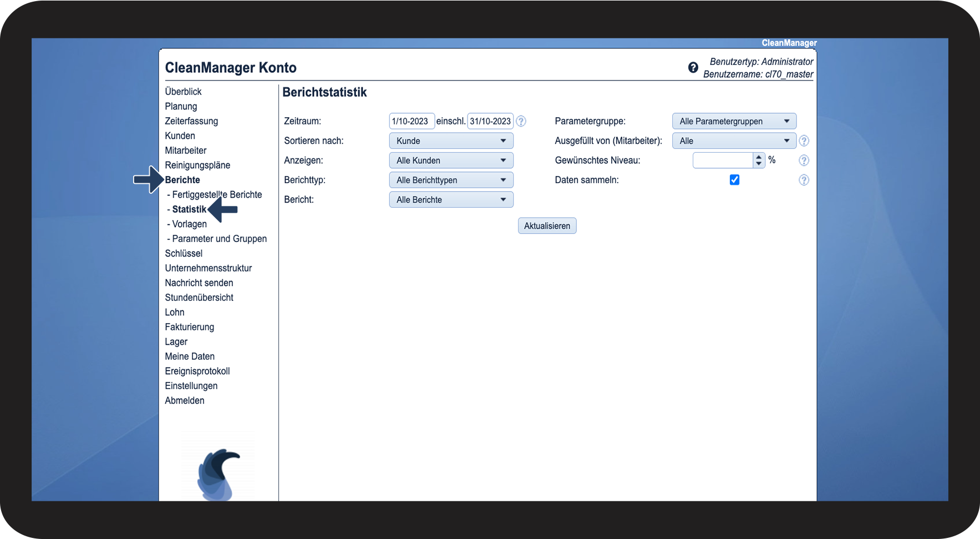The image size is (980, 539).
Task: Open the Sortieren nach dropdown
Action: (451, 141)
